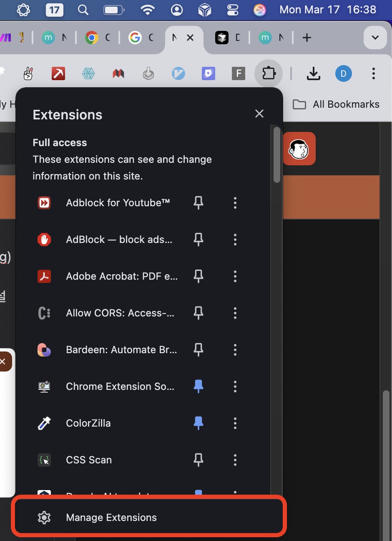Viewport: 392px width, 541px height.
Task: Unpin the ColorZilla extension
Action: pyautogui.click(x=199, y=423)
